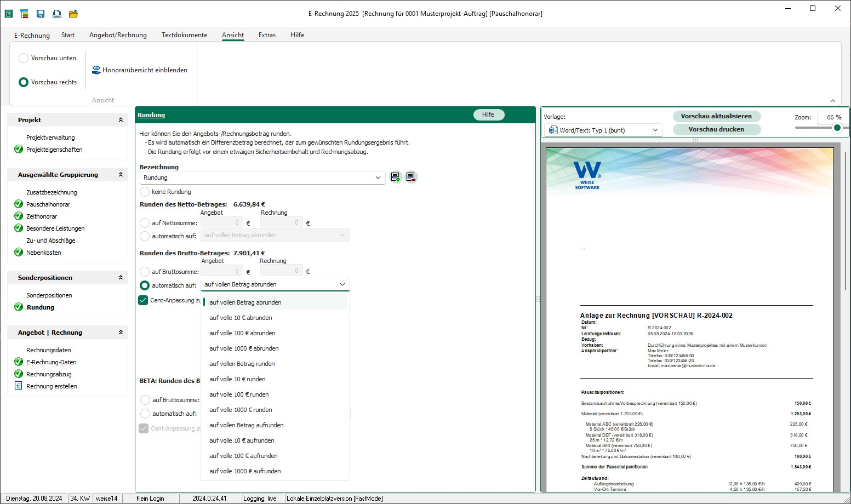Select automatisch auf under Netto-Betrag
Image resolution: width=851 pixels, height=504 pixels.
point(145,236)
